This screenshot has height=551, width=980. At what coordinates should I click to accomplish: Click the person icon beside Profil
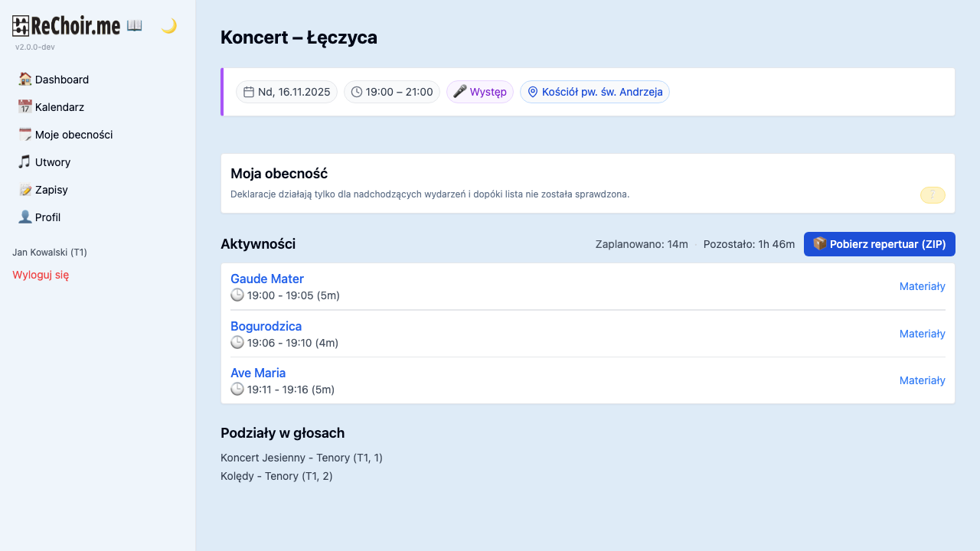(25, 217)
